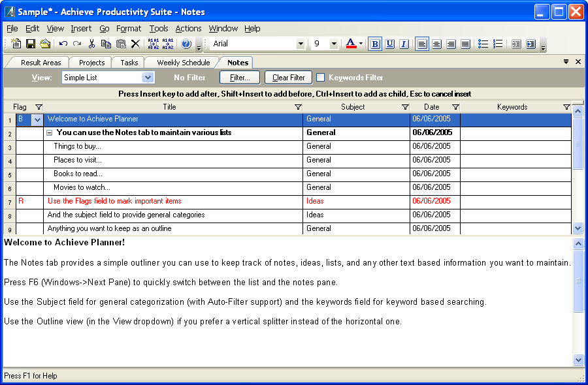
Task: Open the Arial font name dropdown
Action: 301,44
